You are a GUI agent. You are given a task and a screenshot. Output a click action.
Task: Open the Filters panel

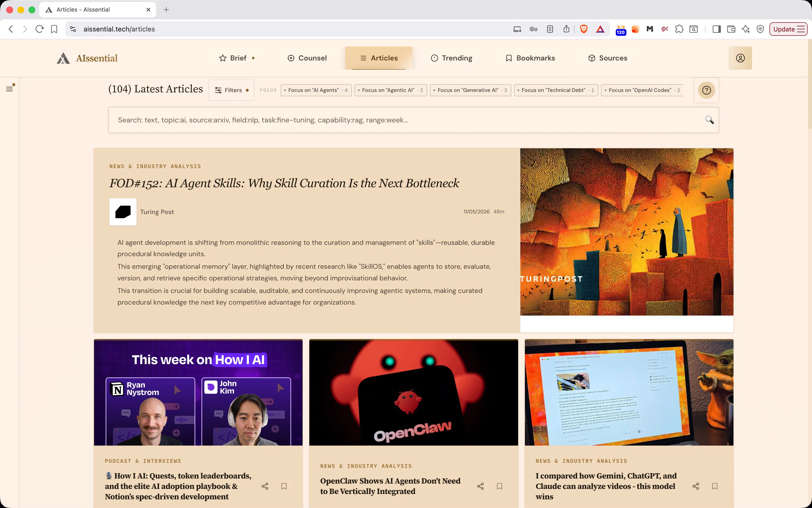pos(232,90)
